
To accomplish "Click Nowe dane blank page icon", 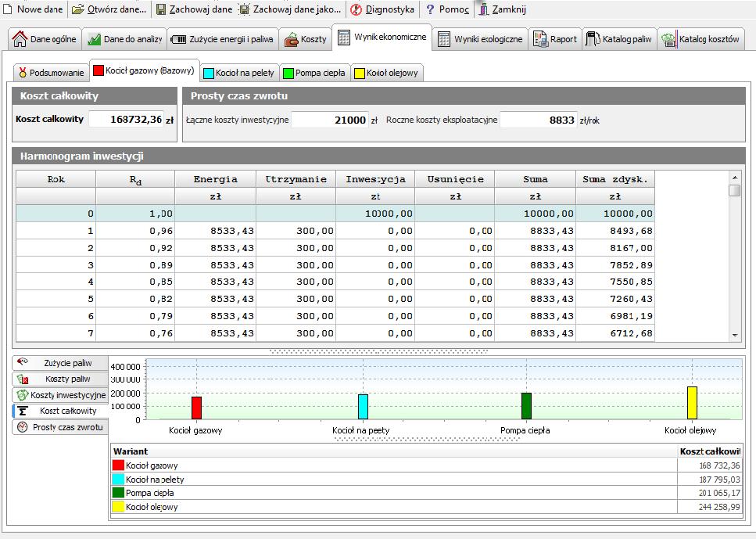I will tap(8, 9).
